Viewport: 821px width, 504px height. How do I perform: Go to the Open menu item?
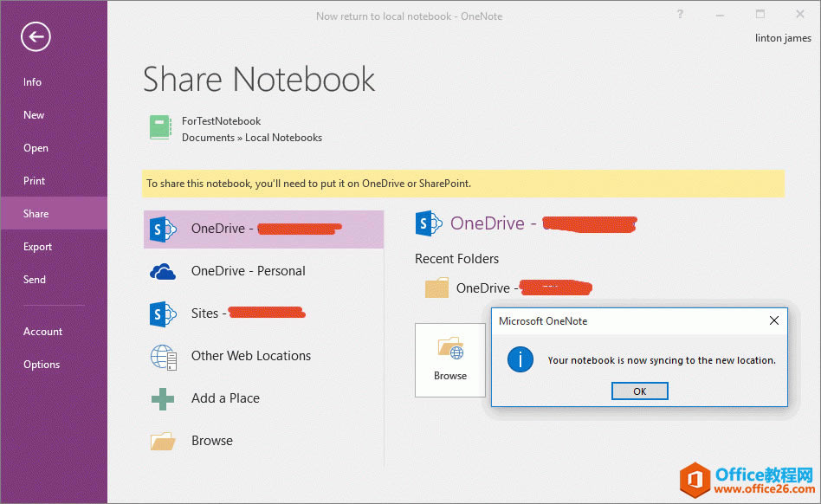coord(36,148)
